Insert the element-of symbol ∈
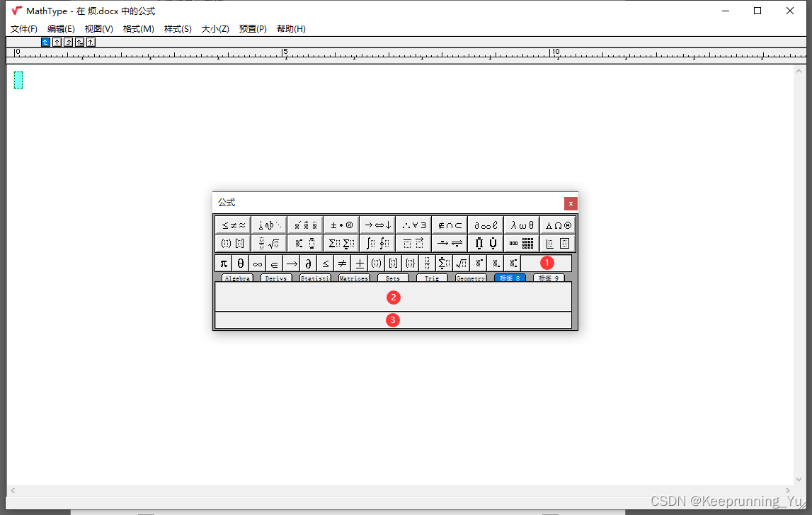Screen dimensions: 812x515 click(x=275, y=264)
